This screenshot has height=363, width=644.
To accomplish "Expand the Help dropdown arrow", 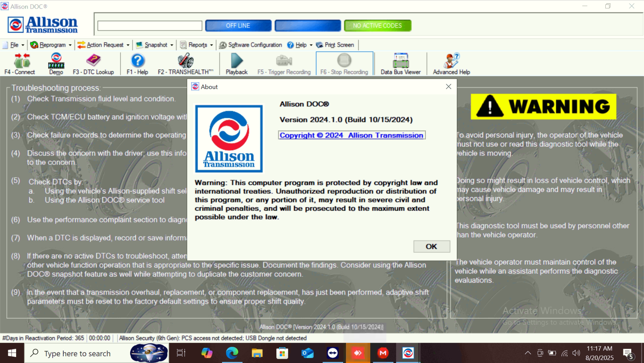I will (311, 45).
